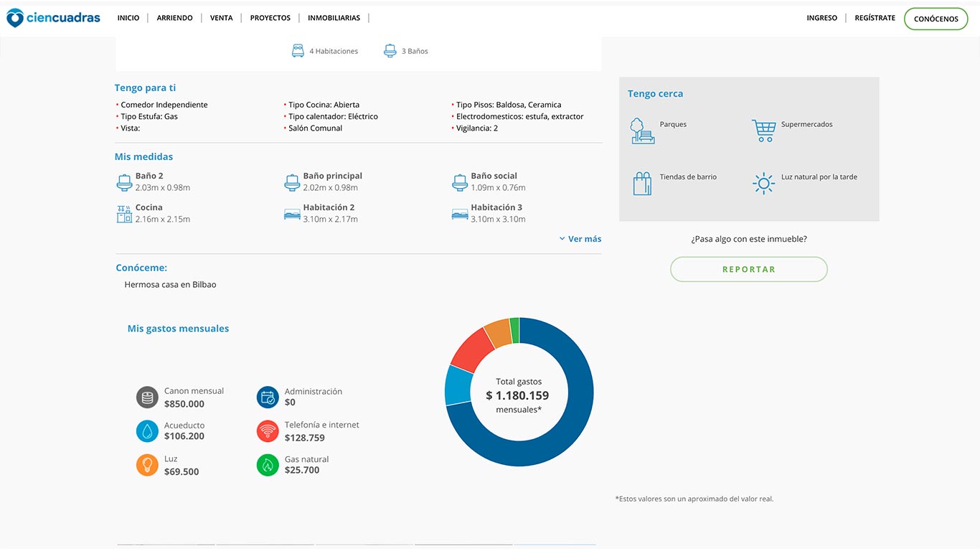Open the REGÍSTRATE link
Screen dimensions: 980x551
[875, 18]
